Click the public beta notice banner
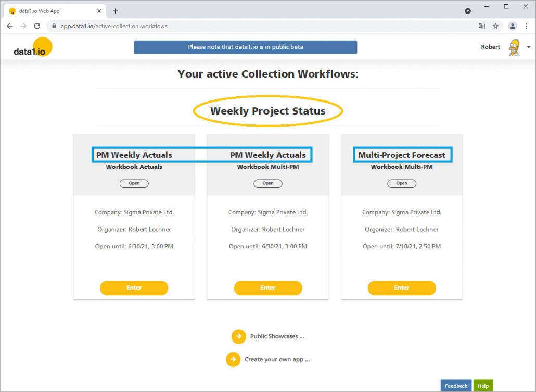This screenshot has height=392, width=536. click(246, 47)
